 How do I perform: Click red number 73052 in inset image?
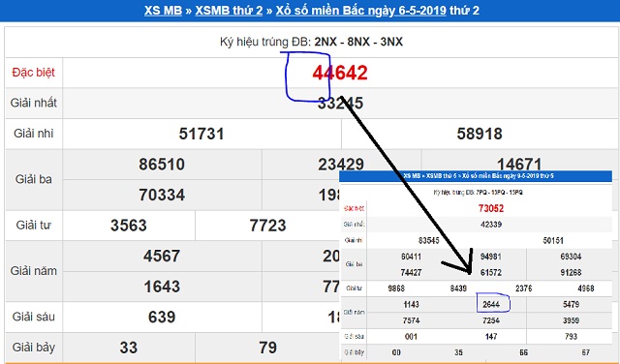pyautogui.click(x=491, y=208)
